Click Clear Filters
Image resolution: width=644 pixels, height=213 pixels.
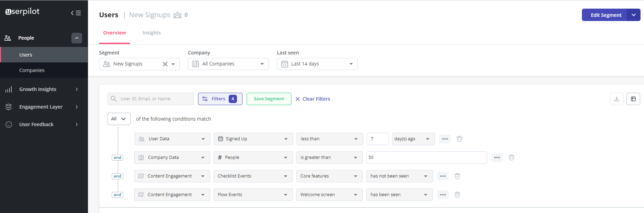[x=313, y=99]
